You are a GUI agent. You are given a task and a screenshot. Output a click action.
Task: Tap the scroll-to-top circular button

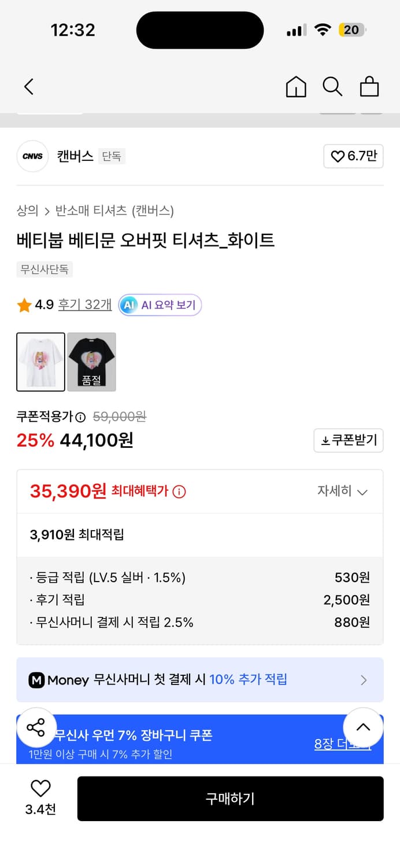(x=364, y=727)
